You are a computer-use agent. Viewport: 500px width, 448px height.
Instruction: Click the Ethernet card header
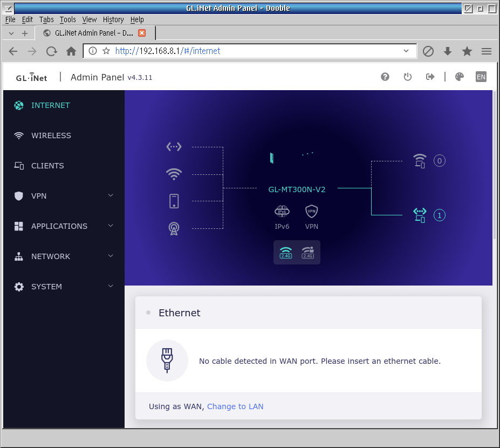coord(309,313)
